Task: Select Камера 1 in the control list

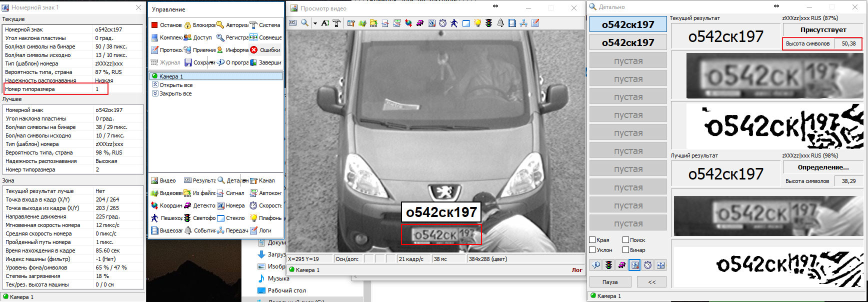Action: 171,76
